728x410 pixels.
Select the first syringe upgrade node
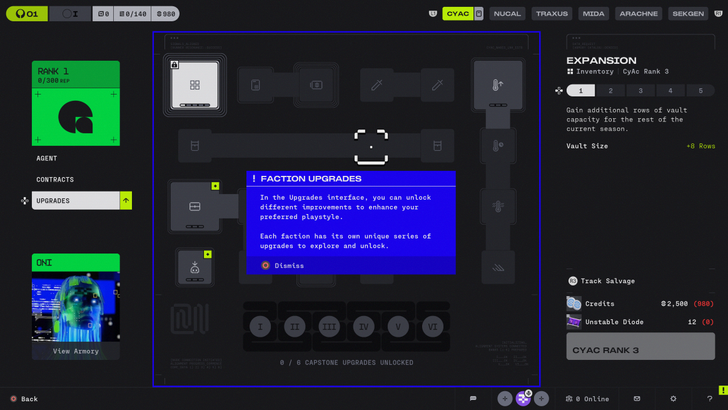click(376, 86)
